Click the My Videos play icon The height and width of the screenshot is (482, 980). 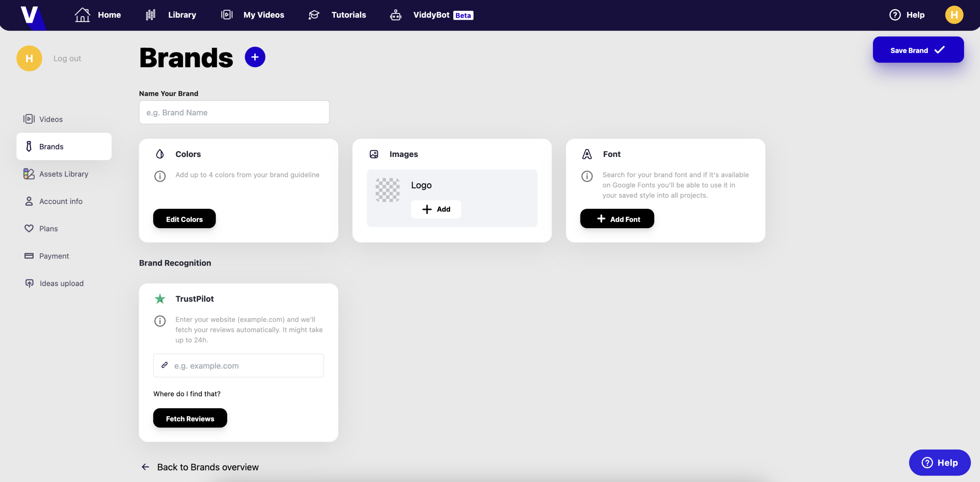point(227,15)
